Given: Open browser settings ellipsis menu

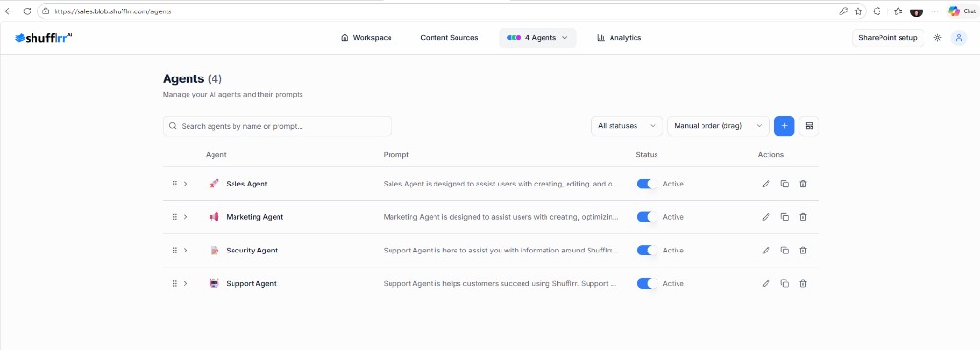Looking at the screenshot, I should [934, 11].
